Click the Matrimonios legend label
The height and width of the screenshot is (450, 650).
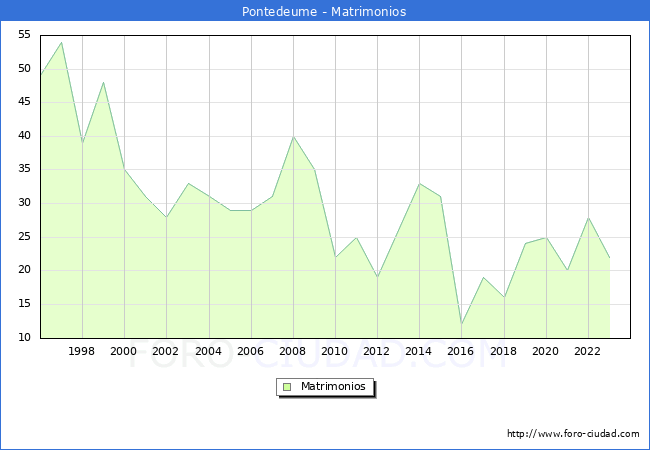click(333, 386)
